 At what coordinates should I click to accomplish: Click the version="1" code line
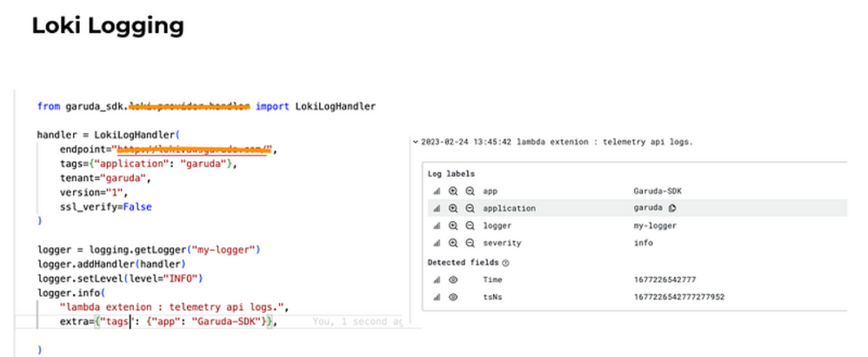pos(94,193)
